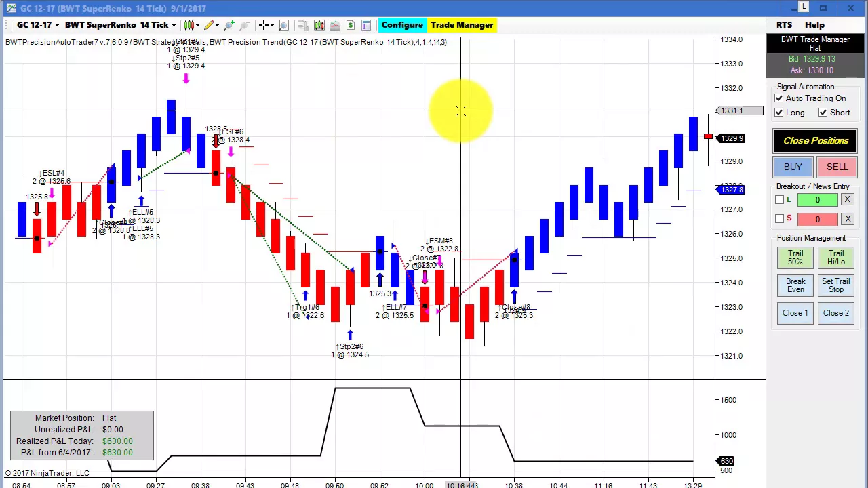The height and width of the screenshot is (488, 868).
Task: Open the BWT SuperRenko 14 Tick interval dropdown
Action: [x=120, y=25]
